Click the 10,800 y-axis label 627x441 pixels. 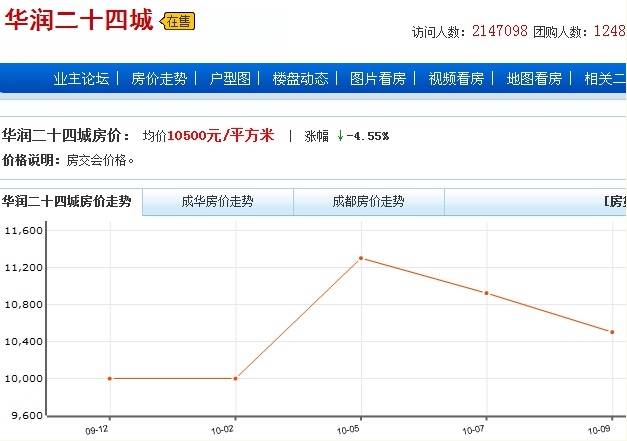[23, 305]
